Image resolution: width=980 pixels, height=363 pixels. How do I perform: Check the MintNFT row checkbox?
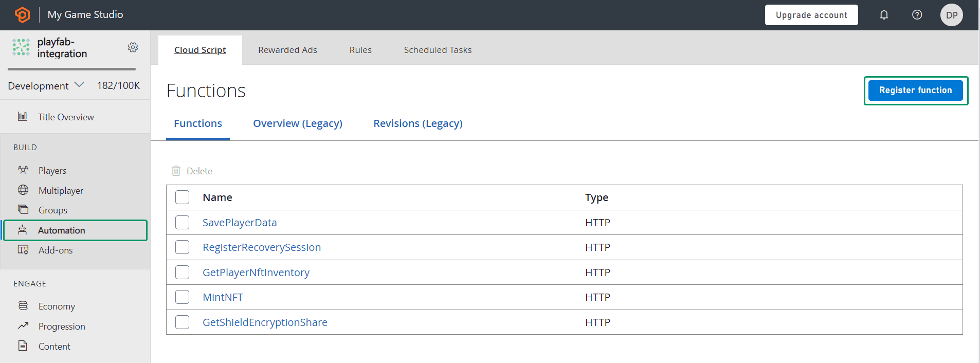[182, 297]
